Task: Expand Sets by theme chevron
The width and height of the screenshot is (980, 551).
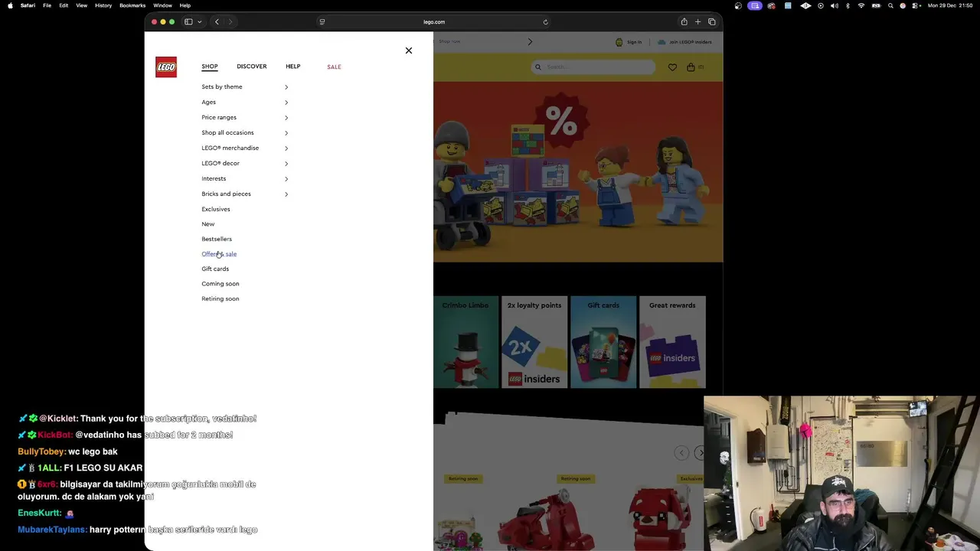Action: pos(286,87)
